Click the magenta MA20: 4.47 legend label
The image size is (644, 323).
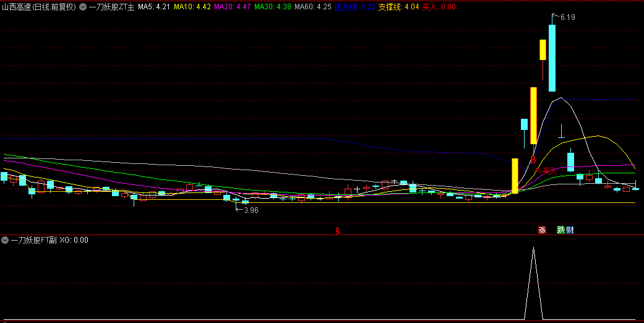coord(232,7)
